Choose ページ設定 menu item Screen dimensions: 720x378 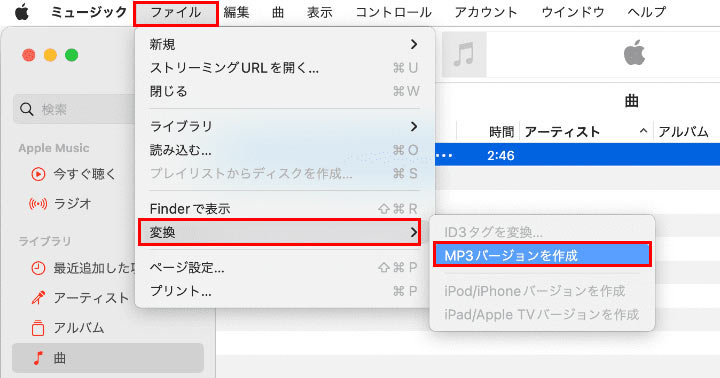click(x=284, y=267)
